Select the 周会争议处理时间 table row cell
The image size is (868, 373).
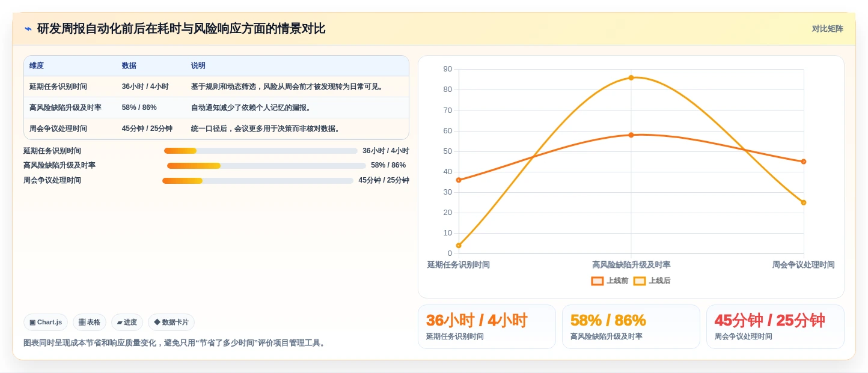pos(58,129)
